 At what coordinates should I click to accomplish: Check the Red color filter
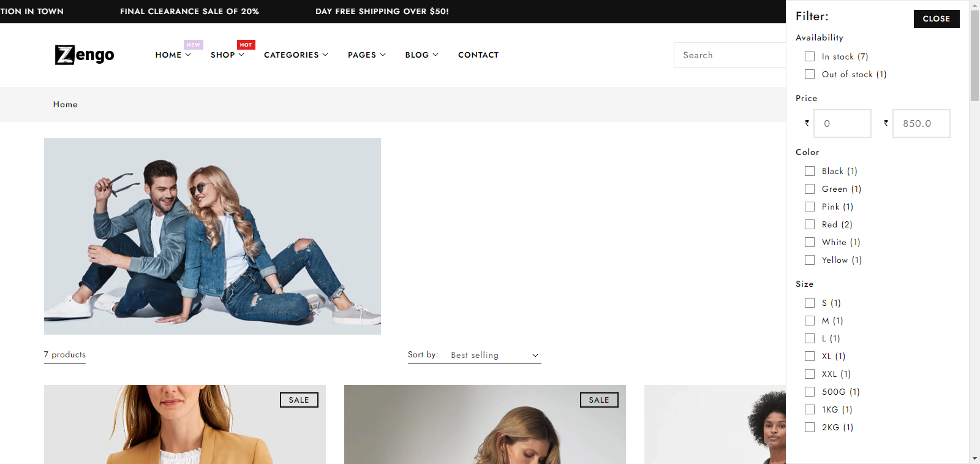810,224
